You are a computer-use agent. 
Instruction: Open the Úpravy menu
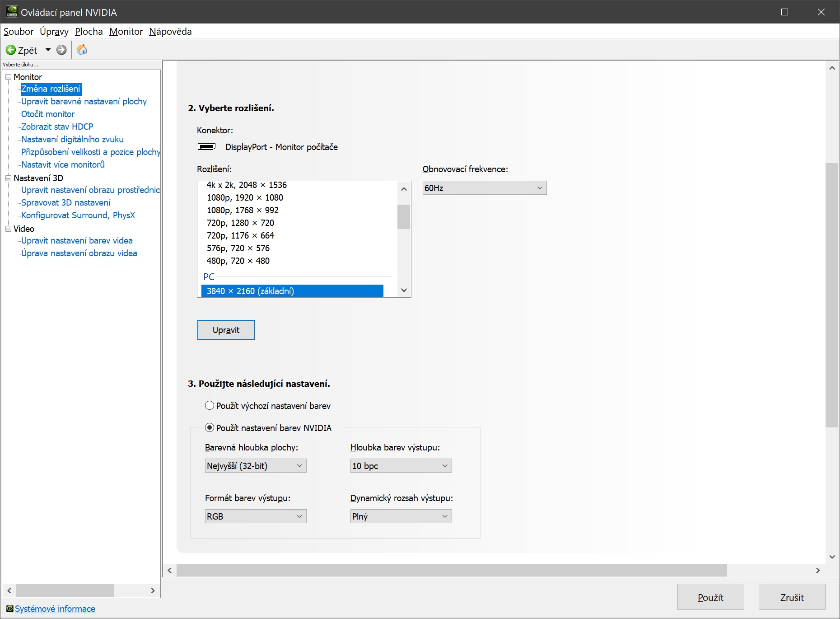(54, 32)
